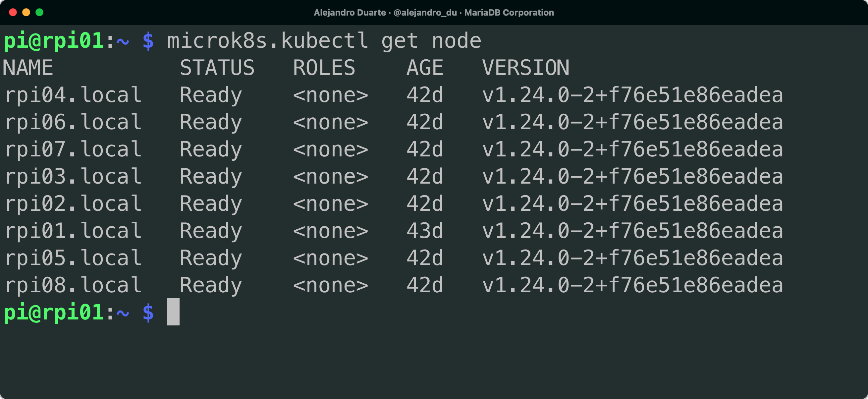Click the NAME column header
Screen dimensions: 868x399
pos(27,68)
